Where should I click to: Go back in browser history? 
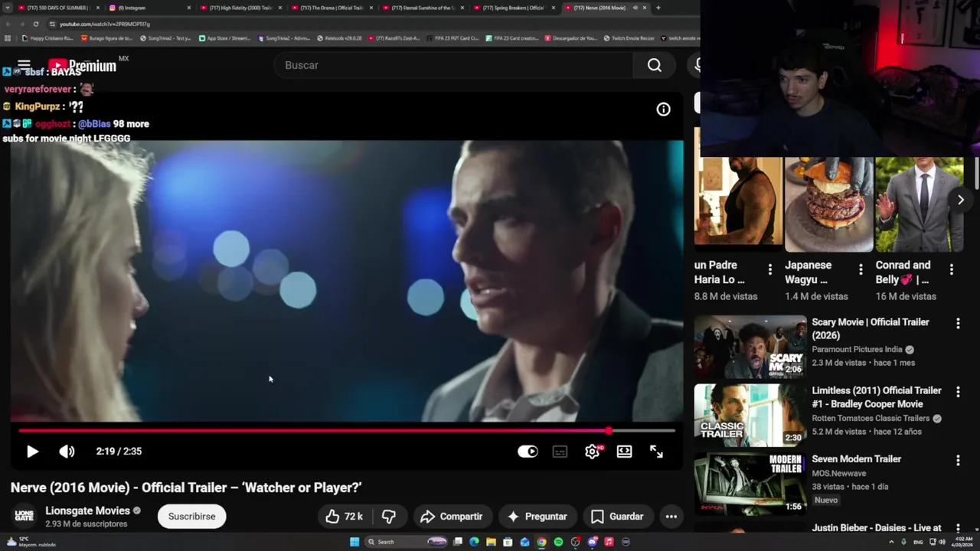8,24
